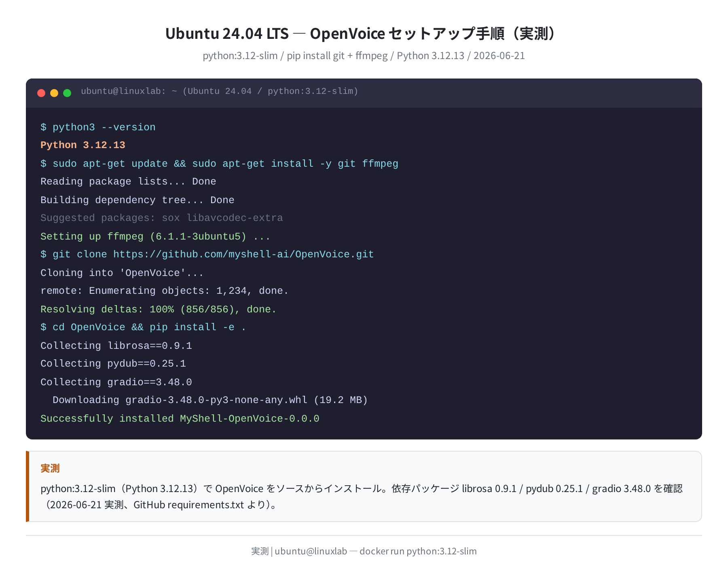Click the orange '実測' callout heading
The image size is (728, 573).
click(50, 468)
